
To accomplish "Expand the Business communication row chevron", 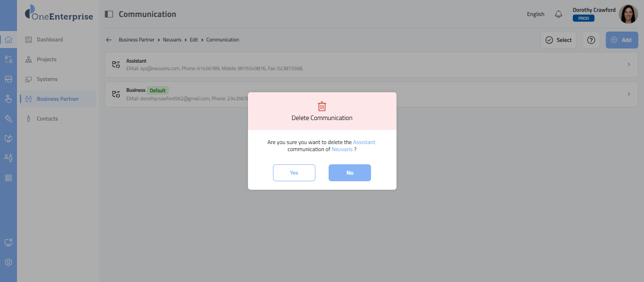I will [628, 94].
